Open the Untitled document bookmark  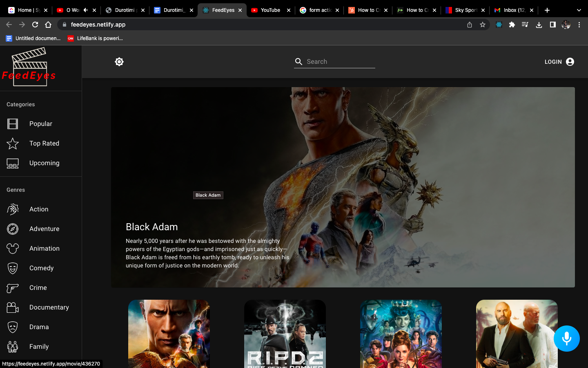pos(33,38)
